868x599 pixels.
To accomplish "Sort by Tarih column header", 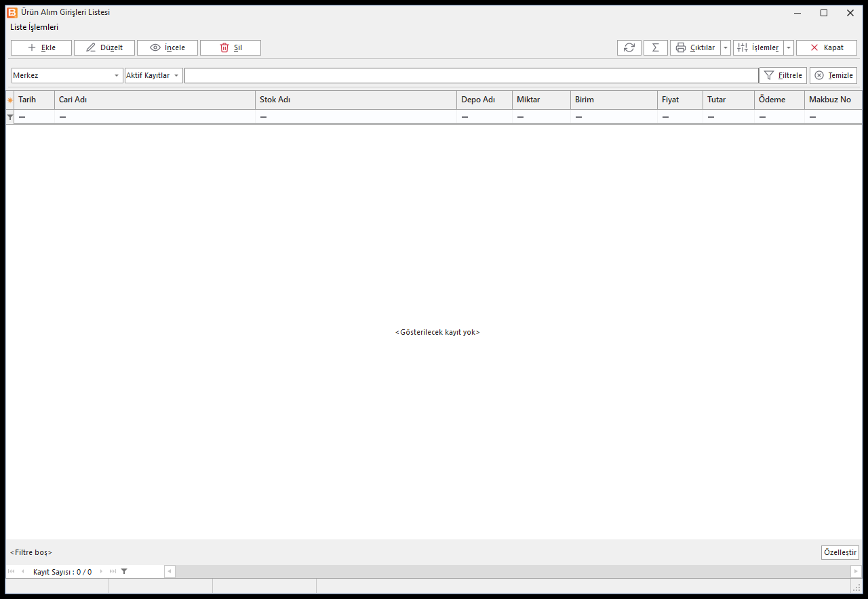I will coord(35,100).
